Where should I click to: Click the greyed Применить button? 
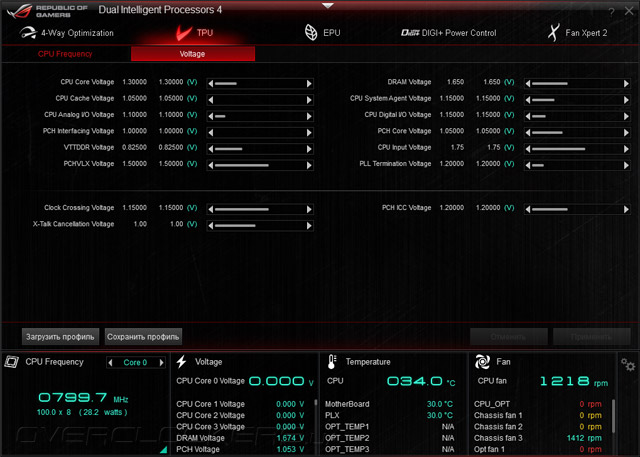point(592,337)
